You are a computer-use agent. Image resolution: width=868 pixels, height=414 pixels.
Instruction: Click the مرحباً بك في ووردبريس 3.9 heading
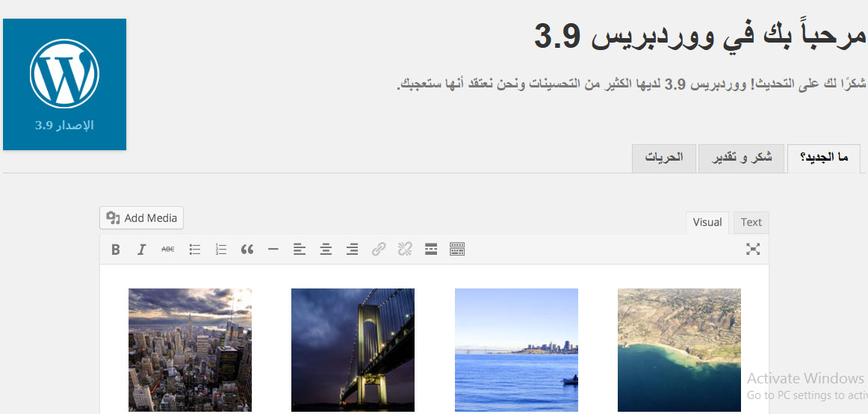701,37
